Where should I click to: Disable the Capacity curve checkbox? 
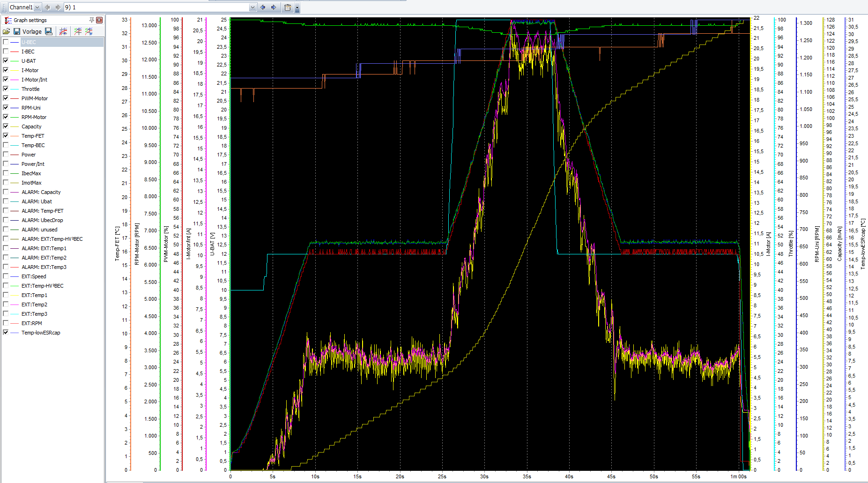click(x=6, y=126)
